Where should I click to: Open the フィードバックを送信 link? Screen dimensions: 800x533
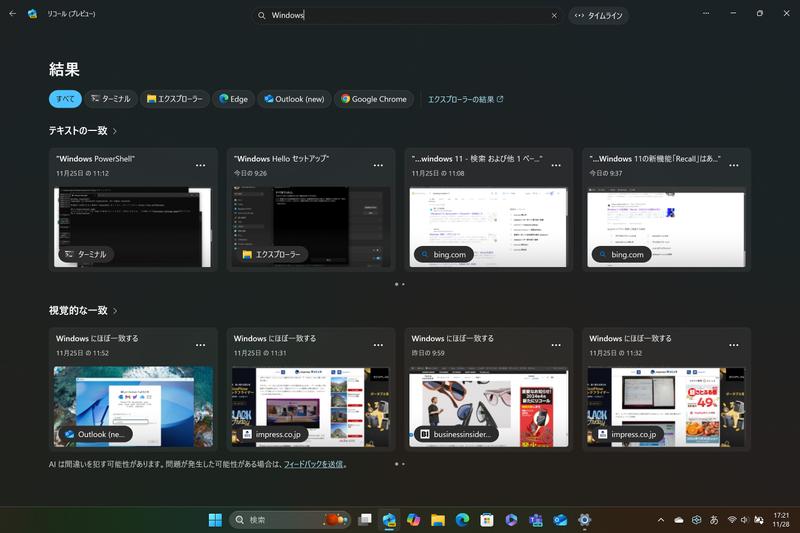313,464
